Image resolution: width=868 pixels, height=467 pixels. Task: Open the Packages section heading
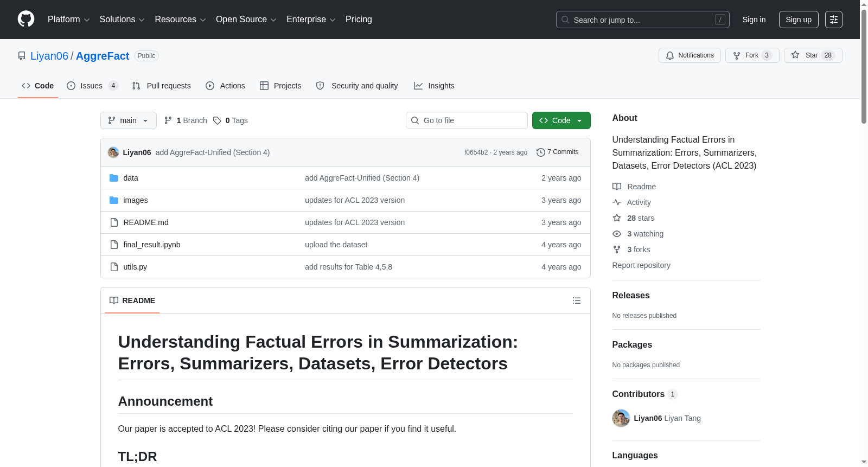tap(632, 345)
